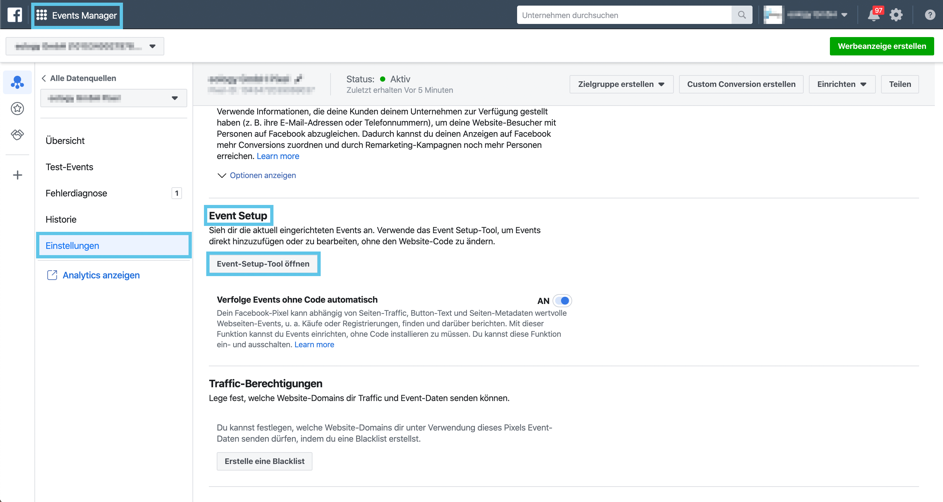Go back to Alle Datenquellen

(79, 78)
